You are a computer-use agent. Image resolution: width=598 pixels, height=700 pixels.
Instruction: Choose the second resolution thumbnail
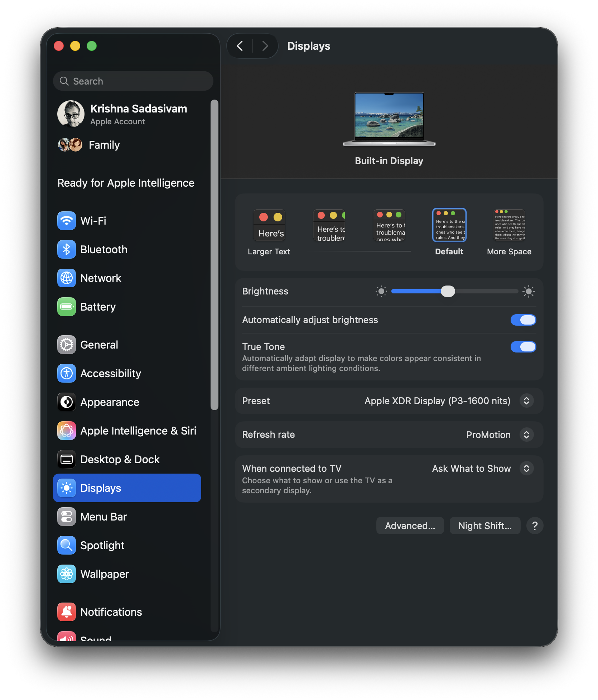[x=329, y=225]
